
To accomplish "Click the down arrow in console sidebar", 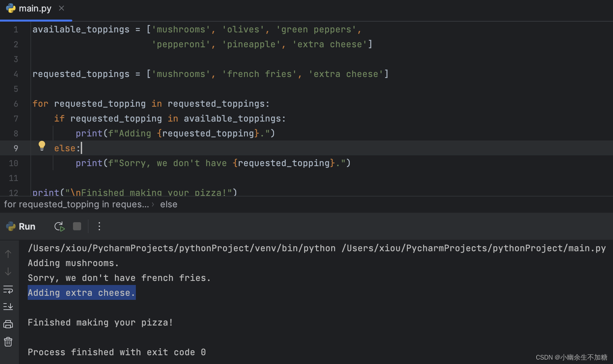I will [8, 271].
